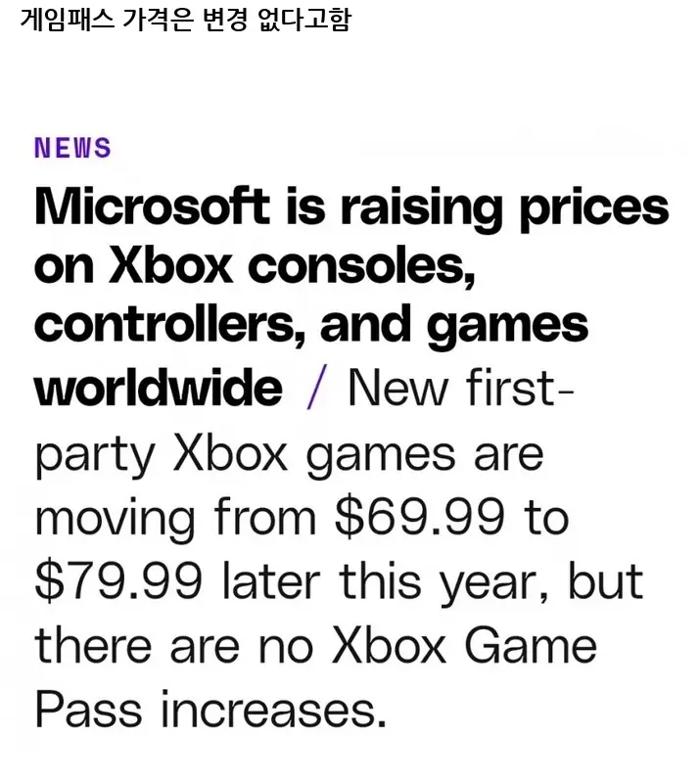Image resolution: width=699 pixels, height=784 pixels.
Task: Click the moving from phrase
Action: [x=175, y=518]
